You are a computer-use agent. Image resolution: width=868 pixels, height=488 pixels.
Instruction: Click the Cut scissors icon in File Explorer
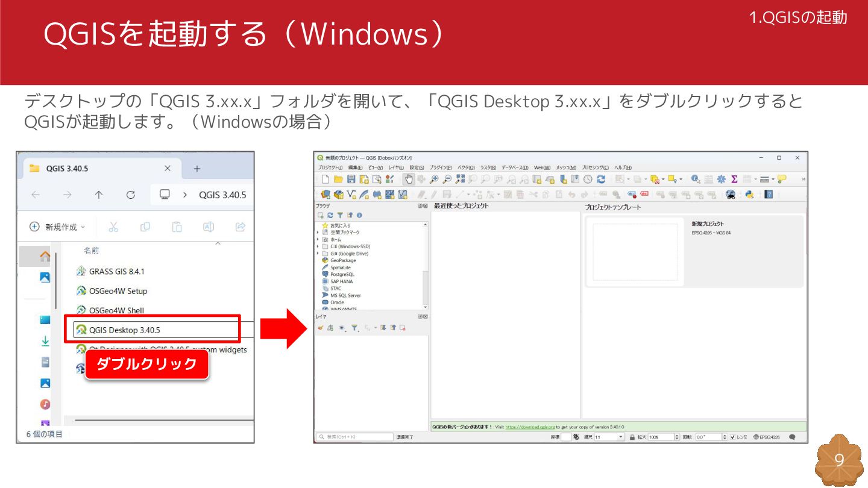pyautogui.click(x=113, y=227)
